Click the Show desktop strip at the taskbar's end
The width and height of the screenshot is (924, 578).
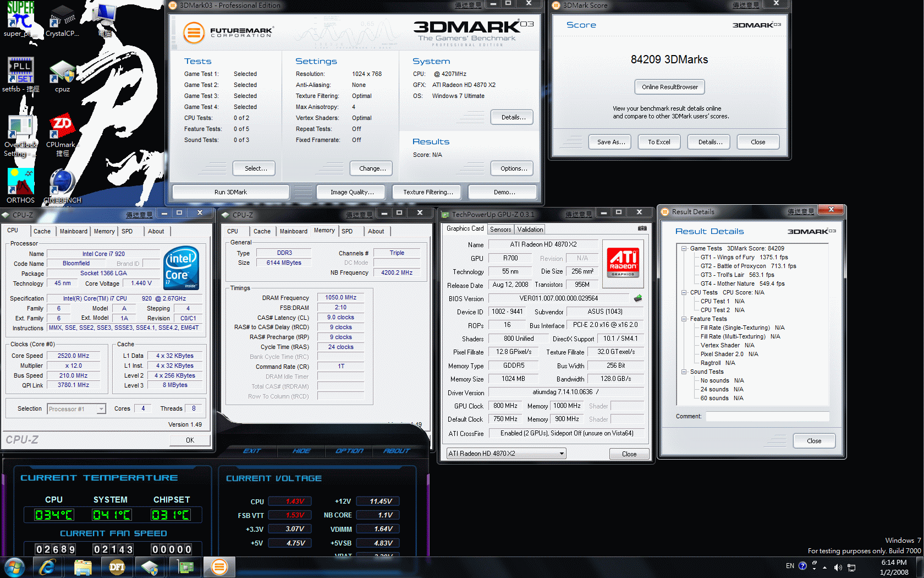[x=920, y=567]
